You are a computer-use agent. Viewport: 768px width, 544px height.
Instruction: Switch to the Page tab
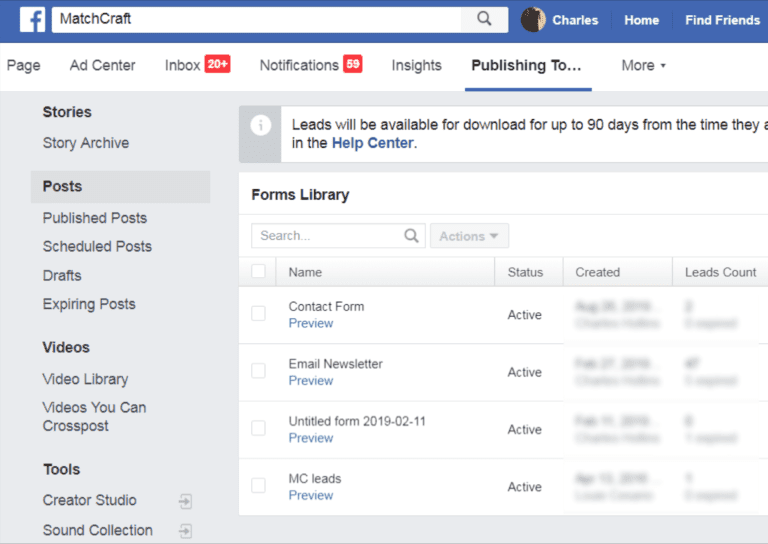click(24, 65)
